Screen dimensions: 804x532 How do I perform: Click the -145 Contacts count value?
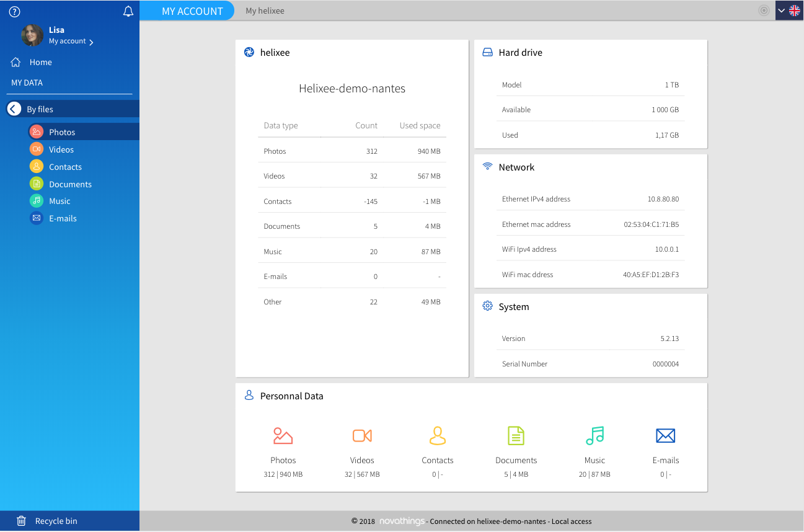click(371, 202)
